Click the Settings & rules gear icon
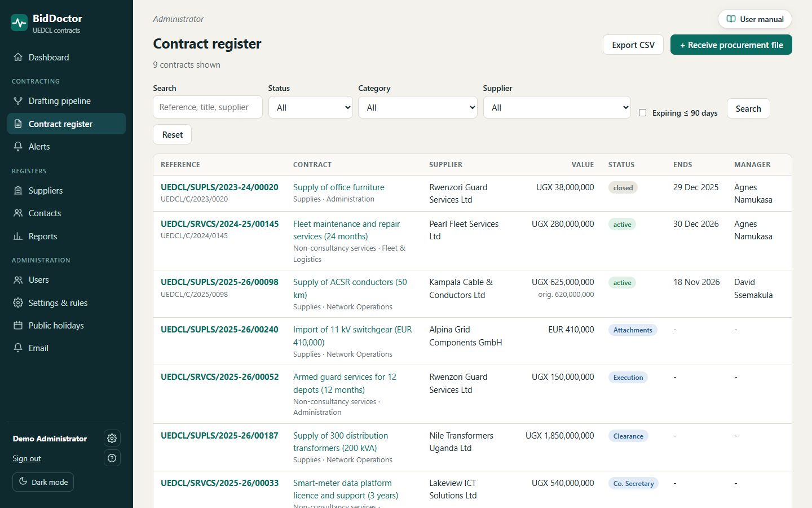This screenshot has width=812, height=508. click(18, 303)
